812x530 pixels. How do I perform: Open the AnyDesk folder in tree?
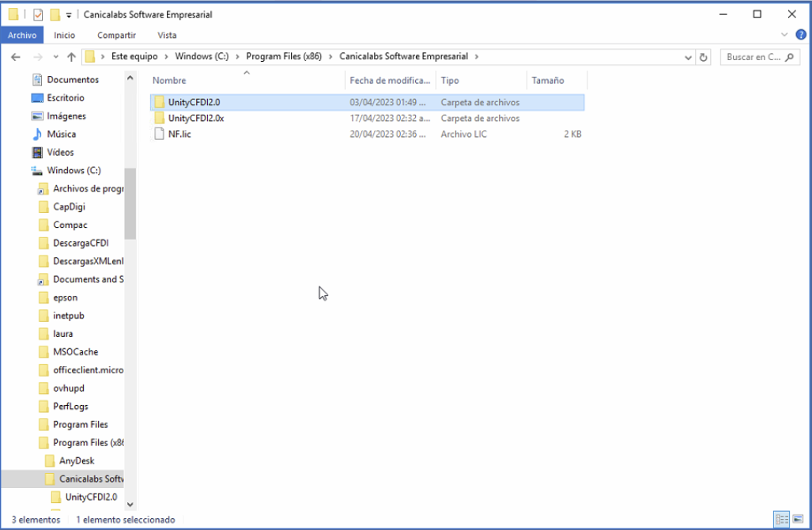pos(77,460)
